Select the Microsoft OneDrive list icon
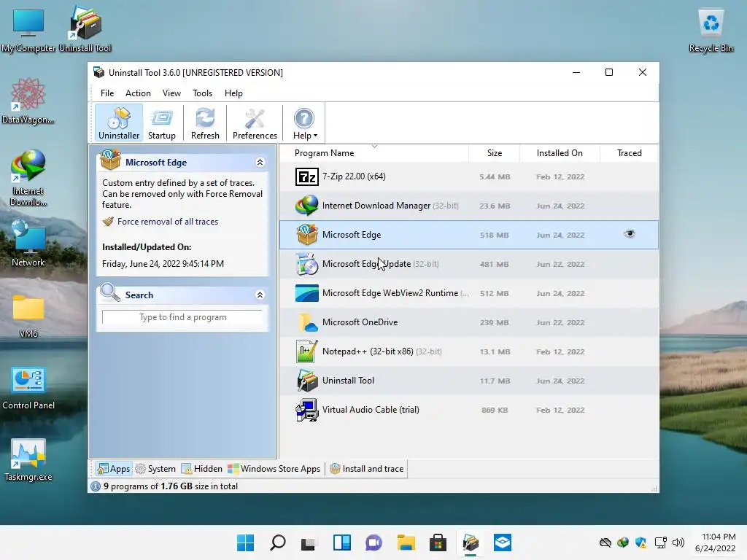Image resolution: width=747 pixels, height=560 pixels. click(307, 322)
